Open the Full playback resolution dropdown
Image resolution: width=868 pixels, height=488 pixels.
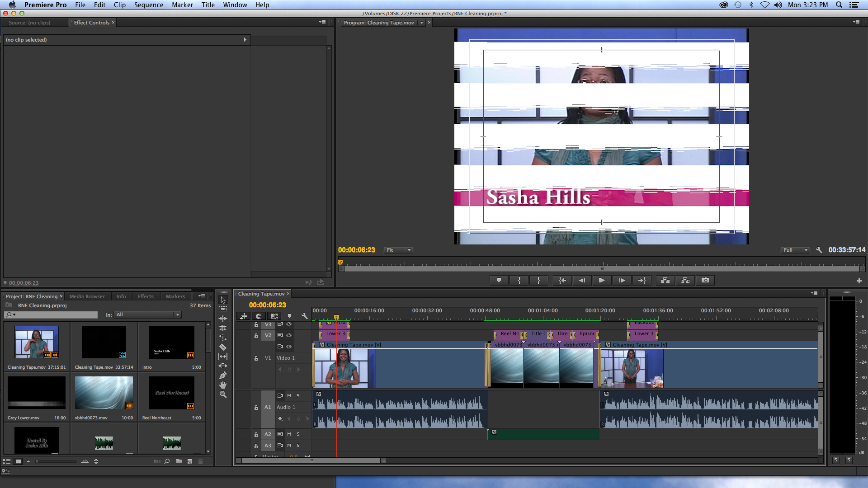point(795,250)
